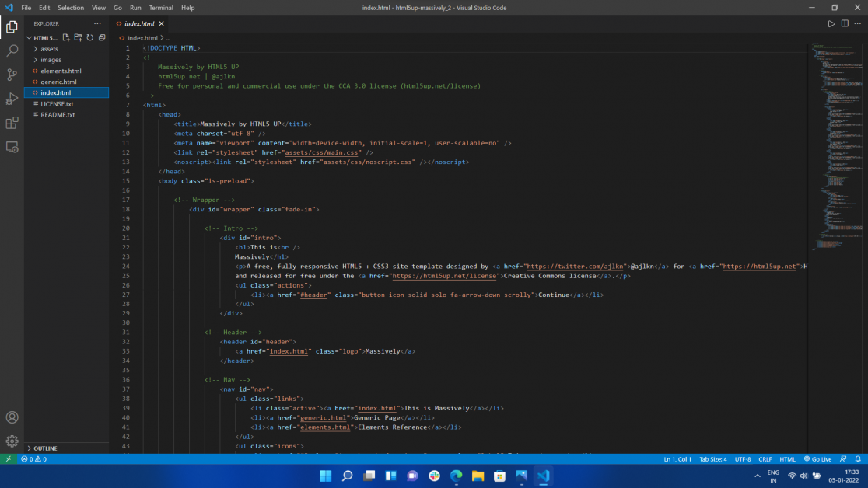This screenshot has width=868, height=488.
Task: Click the code minimap overview
Action: click(x=836, y=140)
